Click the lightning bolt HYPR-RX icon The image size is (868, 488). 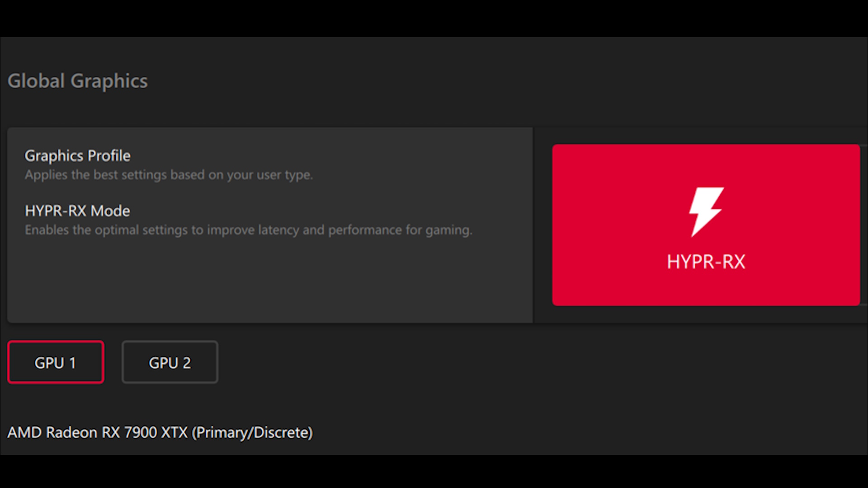pyautogui.click(x=706, y=212)
